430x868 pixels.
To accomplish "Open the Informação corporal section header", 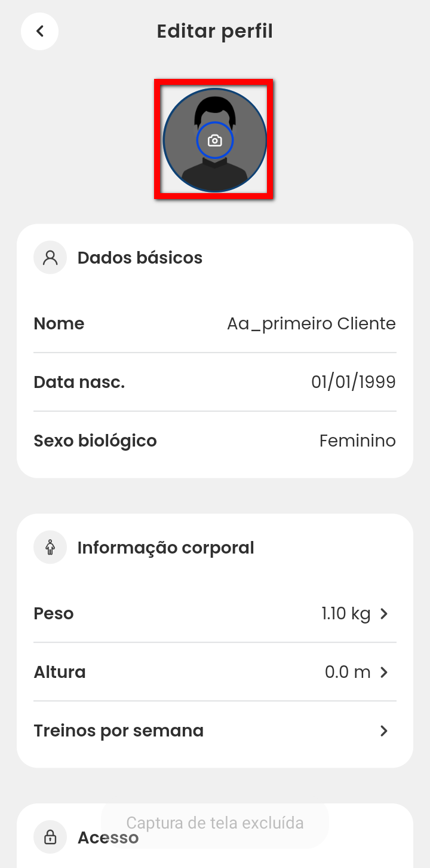I will pyautogui.click(x=165, y=548).
